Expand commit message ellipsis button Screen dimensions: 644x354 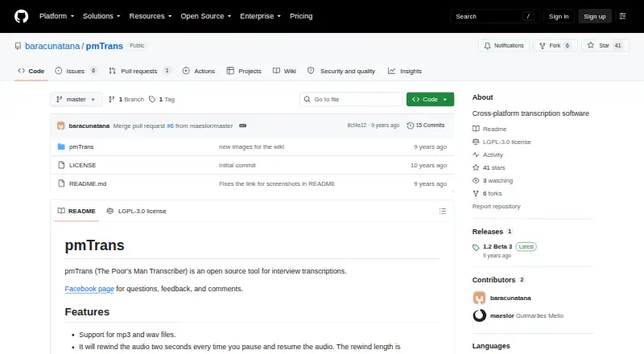(x=243, y=126)
